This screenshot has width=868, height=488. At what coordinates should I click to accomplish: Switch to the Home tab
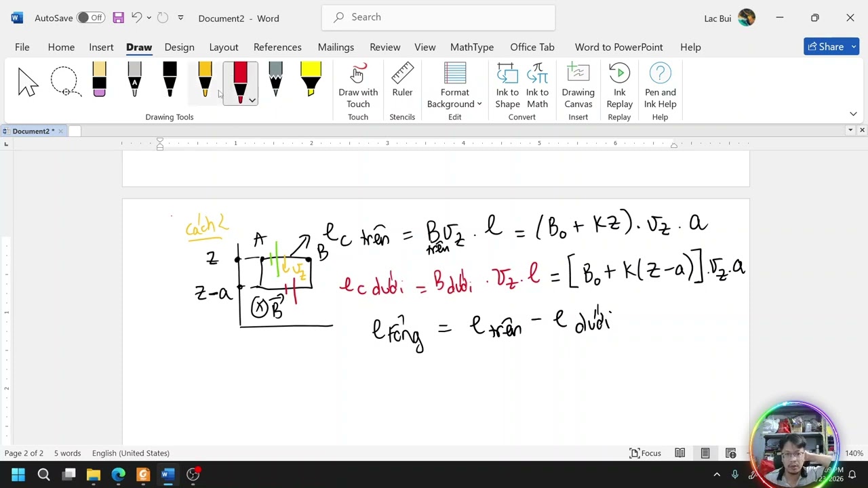pyautogui.click(x=61, y=47)
